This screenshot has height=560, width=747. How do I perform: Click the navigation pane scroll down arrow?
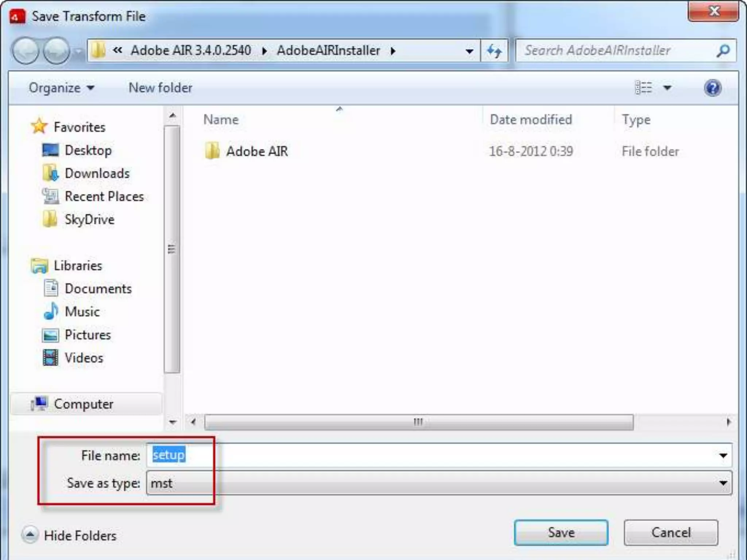173,422
